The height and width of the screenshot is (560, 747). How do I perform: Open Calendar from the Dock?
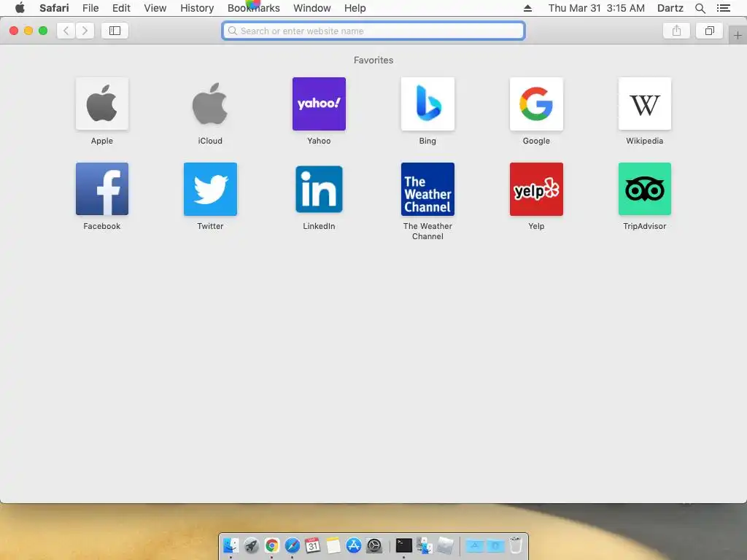pyautogui.click(x=312, y=545)
